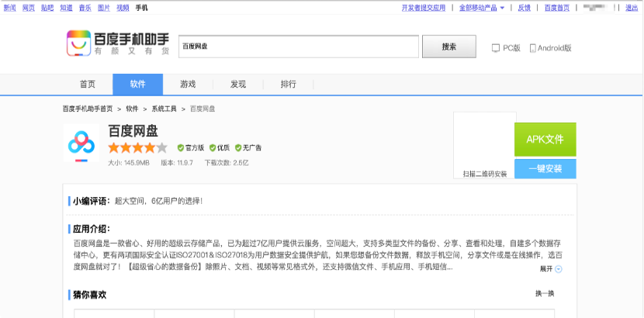Download the APK文件
This screenshot has height=318, width=644.
545,140
